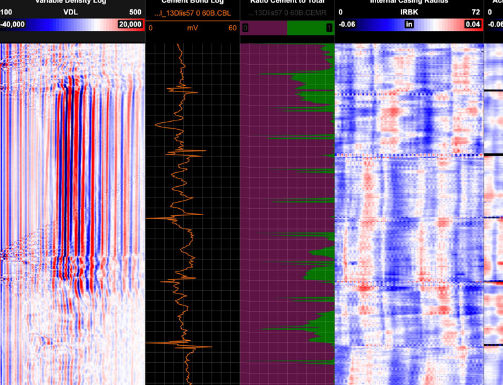Select the IRBK track header label
503x385 pixels.
pyautogui.click(x=409, y=12)
